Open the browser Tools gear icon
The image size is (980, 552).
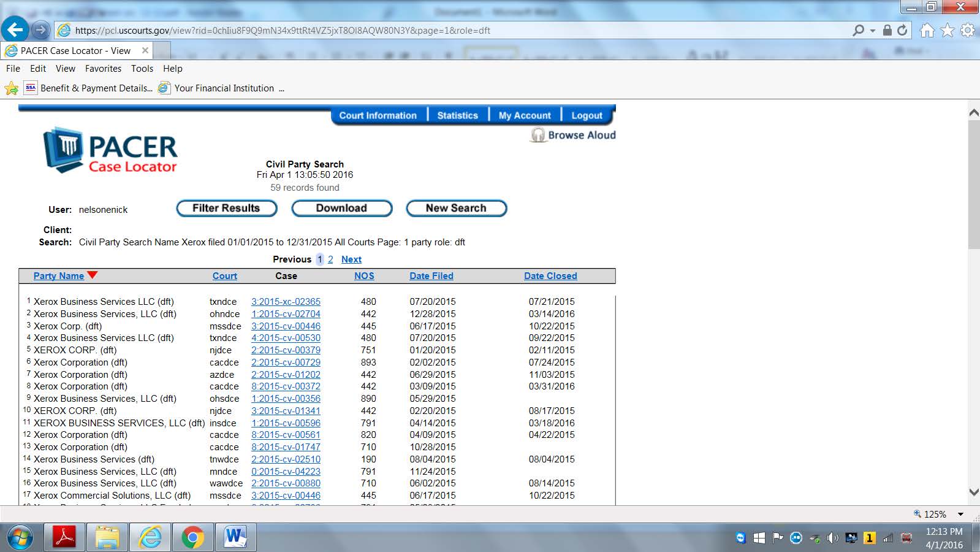pos(968,30)
